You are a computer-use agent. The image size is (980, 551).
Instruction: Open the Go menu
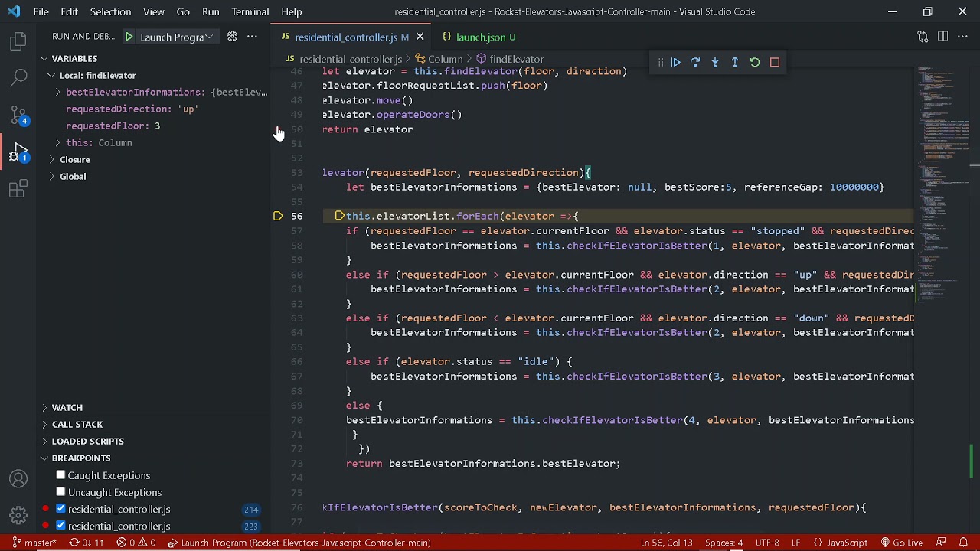183,11
